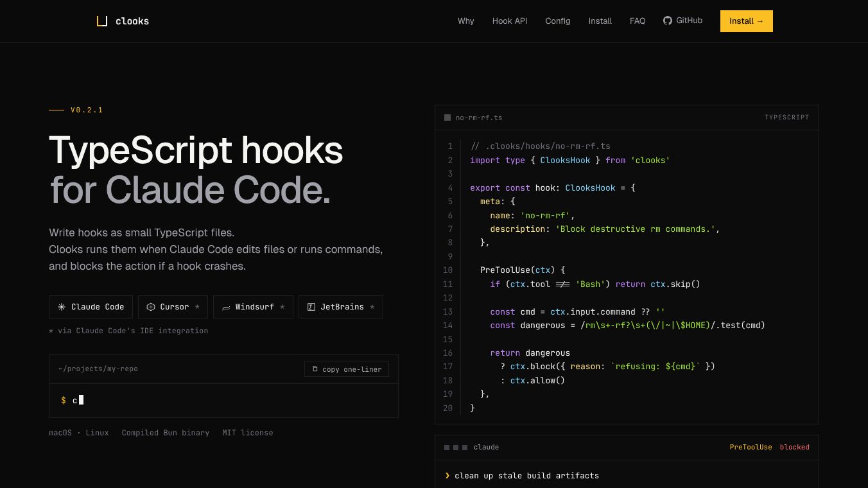The image size is (868, 488).
Task: Click the ': ctx.allow()' code line
Action: click(532, 381)
